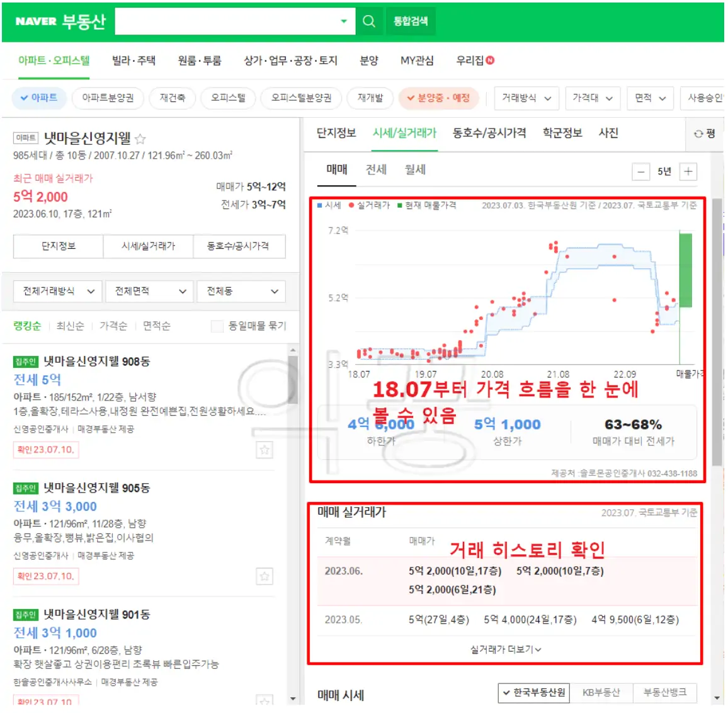The image size is (728, 713).
Task: Click the star icon on 905동 listing
Action: (x=264, y=578)
